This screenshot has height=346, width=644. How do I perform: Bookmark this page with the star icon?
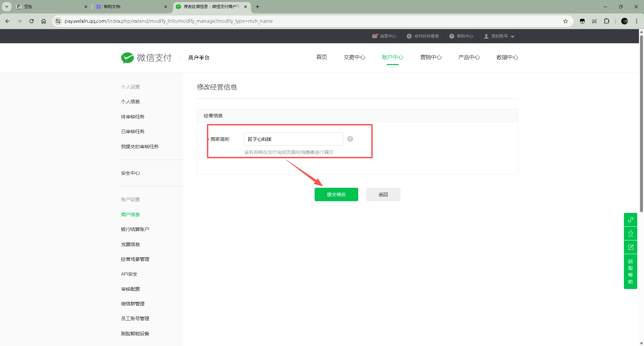point(566,21)
